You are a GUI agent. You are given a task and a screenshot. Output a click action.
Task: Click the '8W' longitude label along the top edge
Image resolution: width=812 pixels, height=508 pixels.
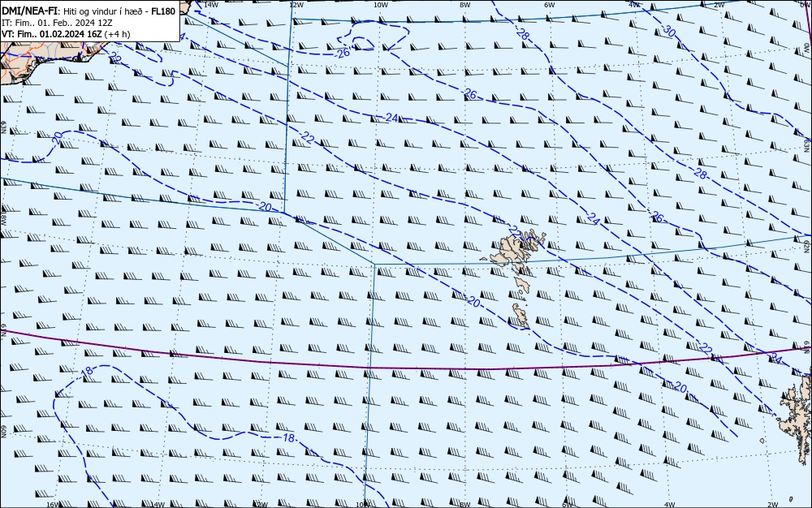(465, 5)
